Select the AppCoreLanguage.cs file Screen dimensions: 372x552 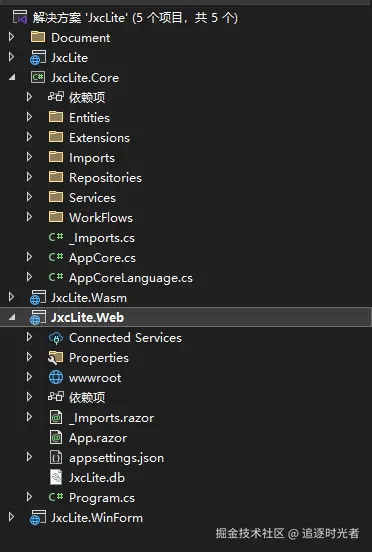(x=131, y=278)
